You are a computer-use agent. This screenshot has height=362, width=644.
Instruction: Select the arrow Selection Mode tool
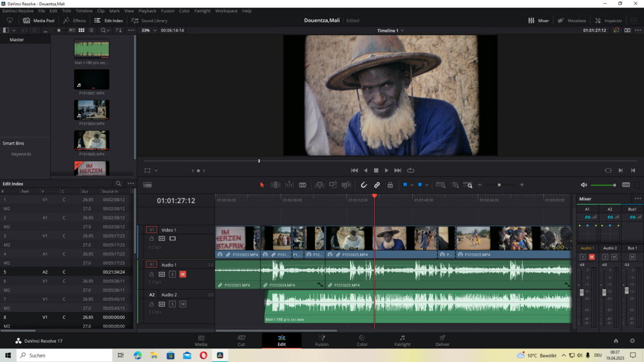[262, 185]
